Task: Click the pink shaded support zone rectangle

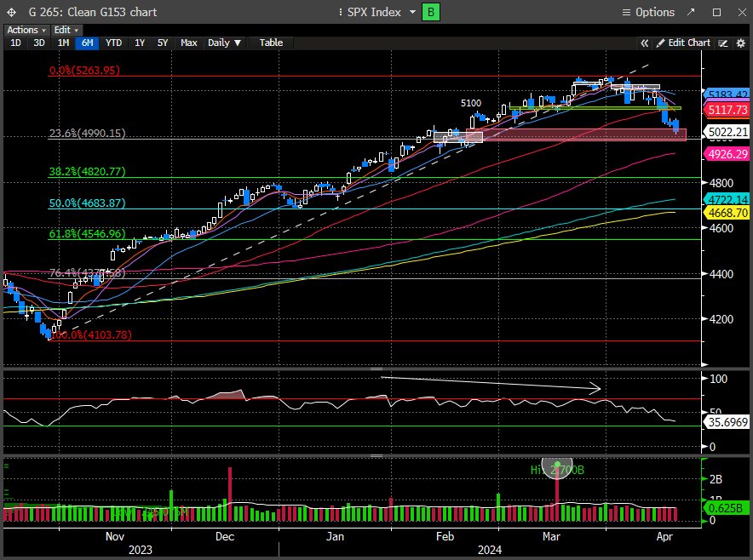Action: pyautogui.click(x=577, y=134)
